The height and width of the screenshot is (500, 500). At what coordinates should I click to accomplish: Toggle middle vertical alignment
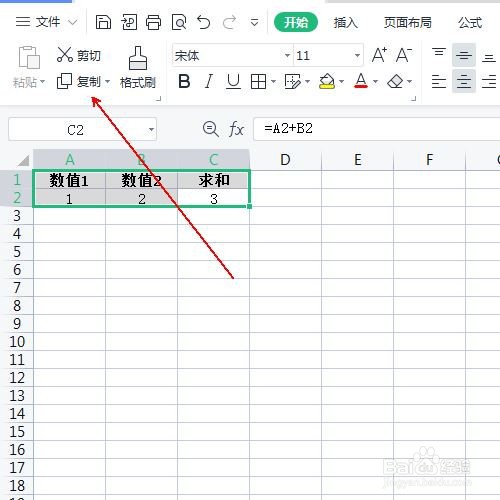464,55
